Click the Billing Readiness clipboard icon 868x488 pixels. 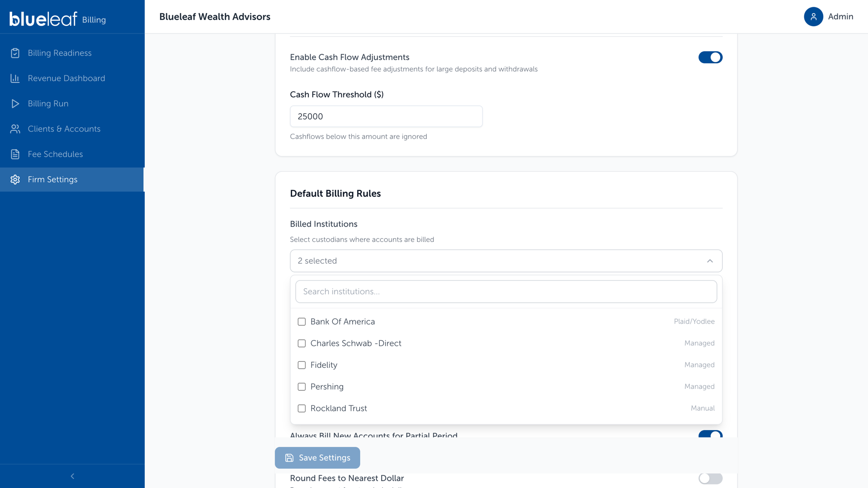point(15,53)
